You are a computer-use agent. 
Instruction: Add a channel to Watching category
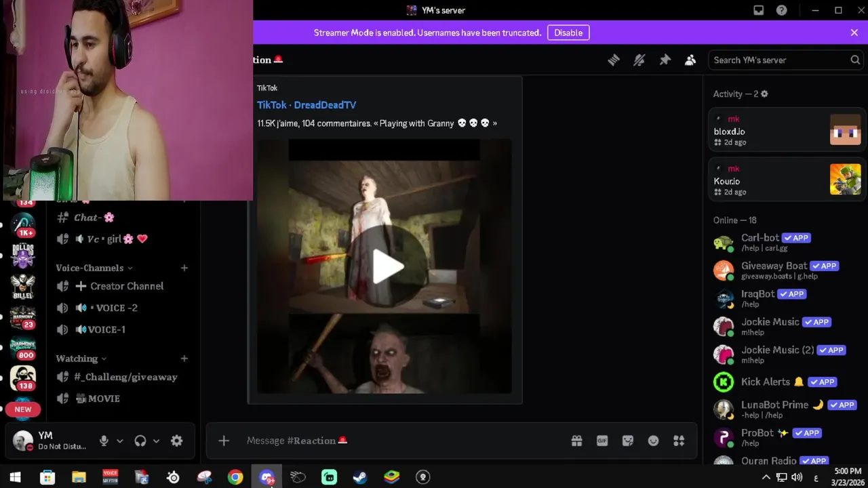click(184, 358)
